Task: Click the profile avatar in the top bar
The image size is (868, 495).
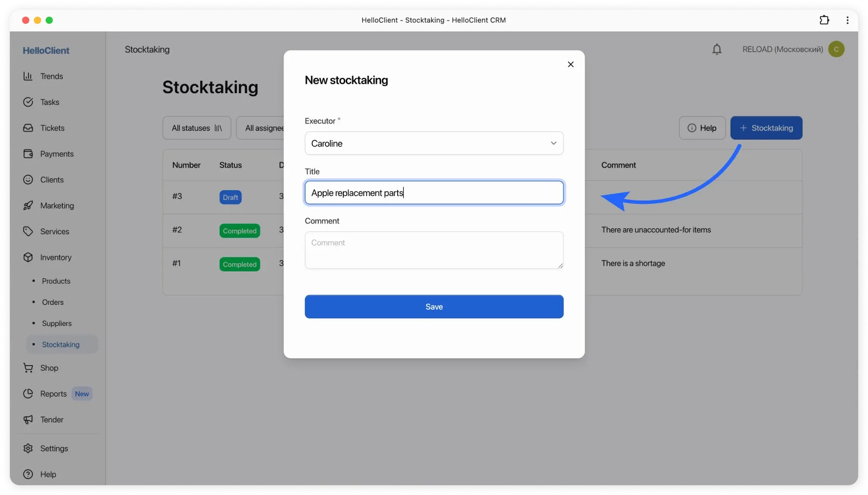Action: pyautogui.click(x=836, y=49)
